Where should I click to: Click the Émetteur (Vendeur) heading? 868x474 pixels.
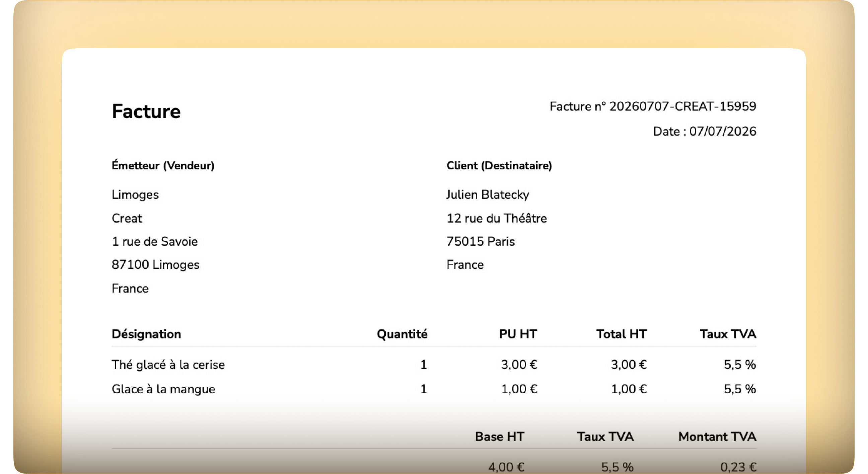click(x=163, y=166)
